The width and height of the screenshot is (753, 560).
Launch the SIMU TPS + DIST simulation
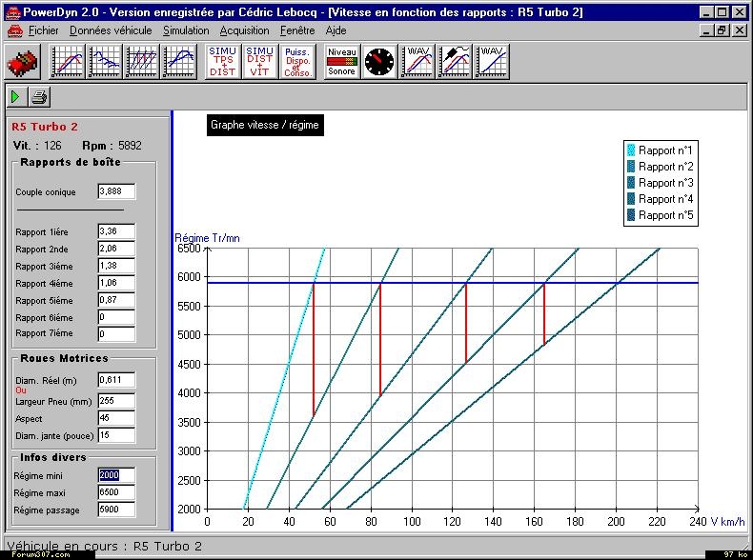click(x=223, y=63)
